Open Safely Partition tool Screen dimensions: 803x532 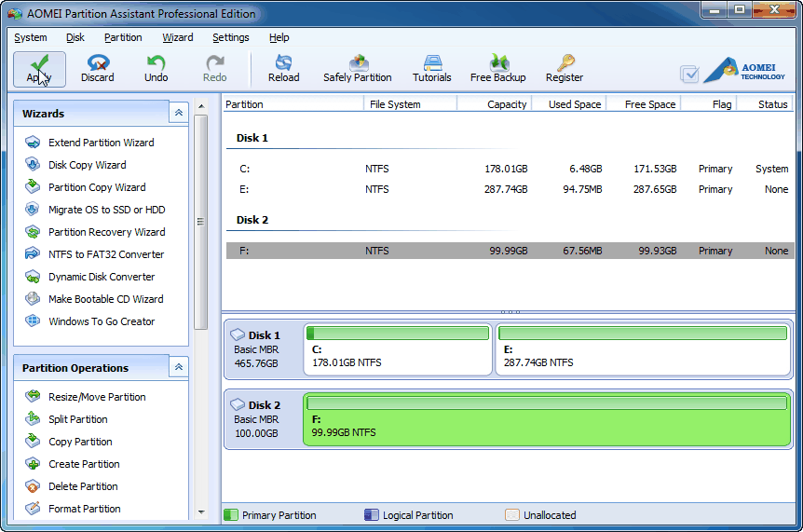pyautogui.click(x=358, y=69)
